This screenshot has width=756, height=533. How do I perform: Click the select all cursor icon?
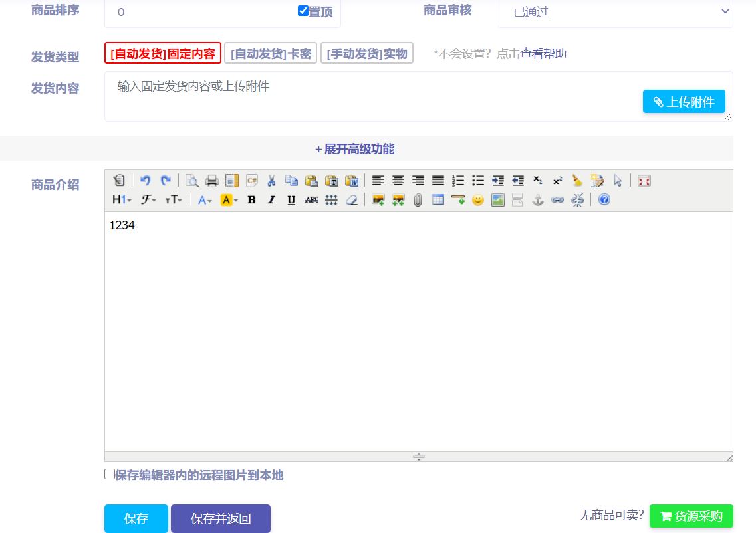[x=618, y=181]
